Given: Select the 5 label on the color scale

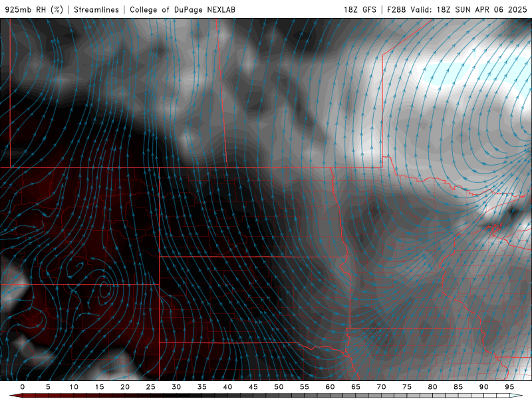Looking at the screenshot, I should click(48, 387).
